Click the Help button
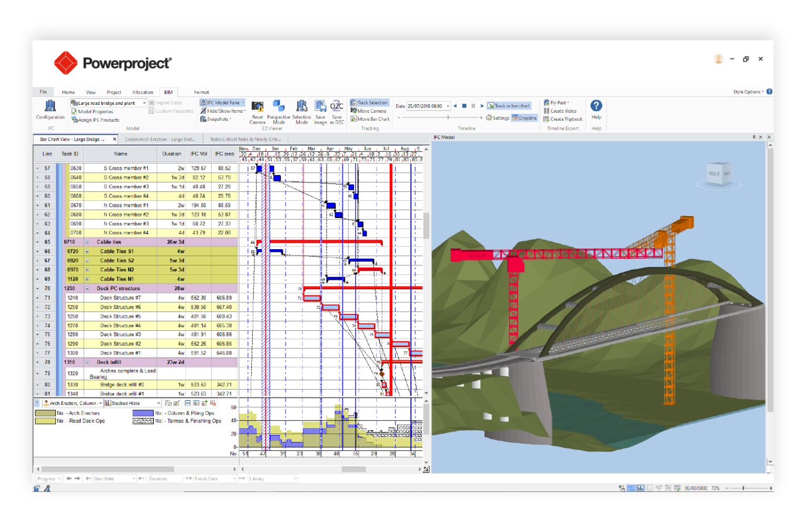 tap(596, 111)
